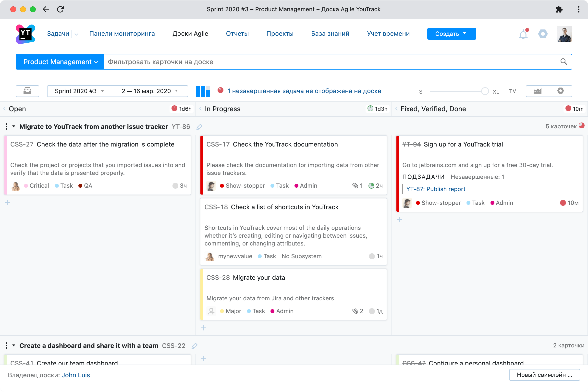
Task: Click the card size slider handle
Action: click(x=485, y=91)
